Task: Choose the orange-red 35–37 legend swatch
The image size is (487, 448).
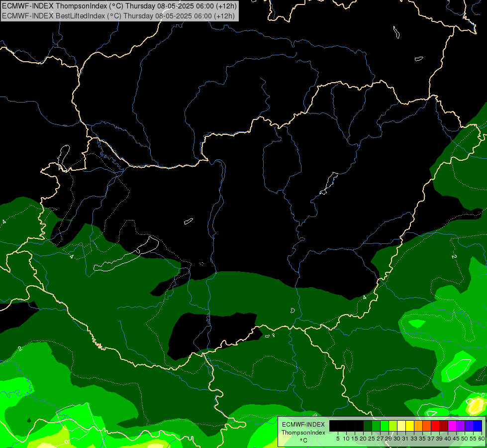Action: (427, 426)
